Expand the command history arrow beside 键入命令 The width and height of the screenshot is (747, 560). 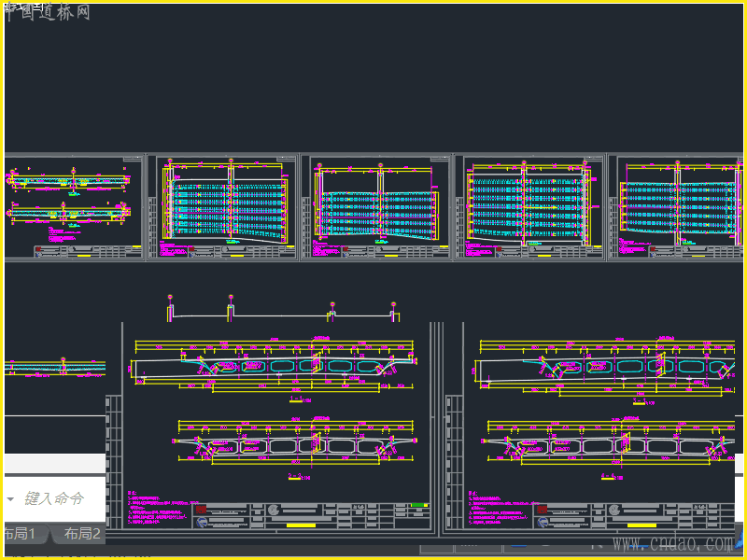click(10, 499)
